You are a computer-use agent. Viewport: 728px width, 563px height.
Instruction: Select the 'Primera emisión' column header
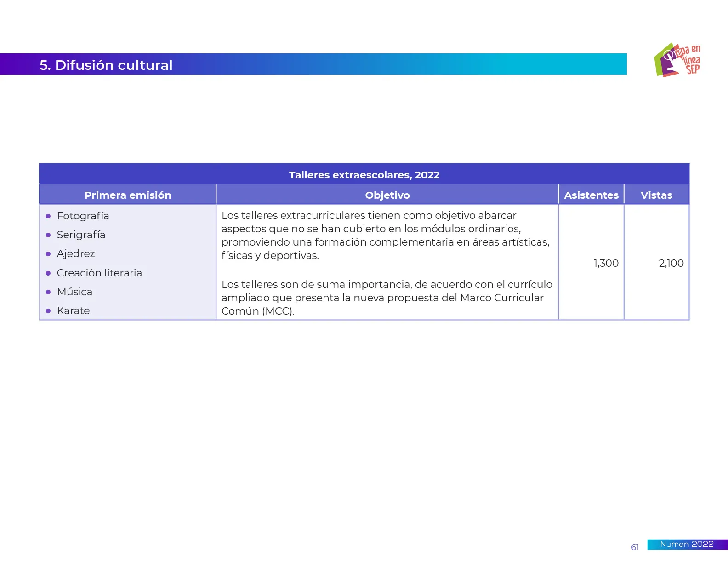tap(128, 195)
